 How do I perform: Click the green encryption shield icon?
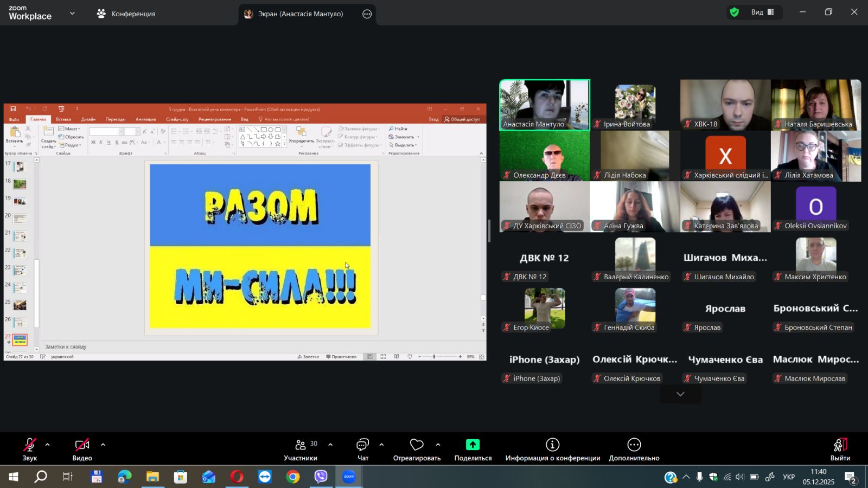click(x=735, y=12)
